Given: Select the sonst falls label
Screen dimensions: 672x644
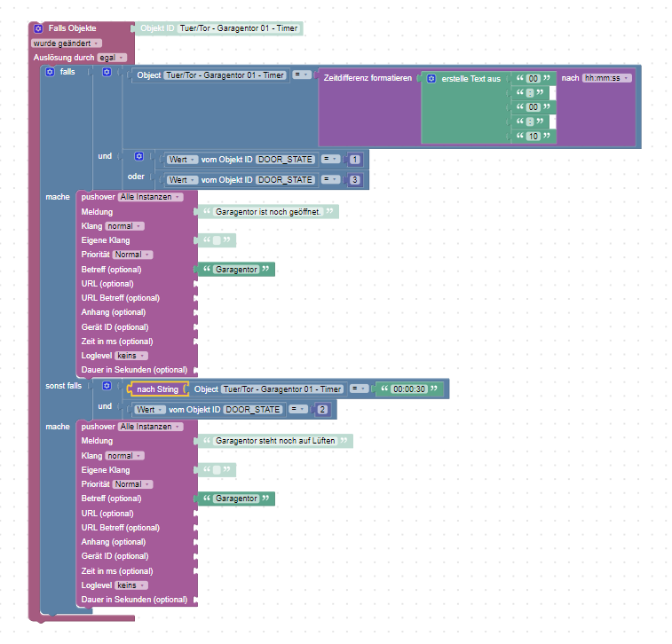Looking at the screenshot, I should click(x=63, y=386).
